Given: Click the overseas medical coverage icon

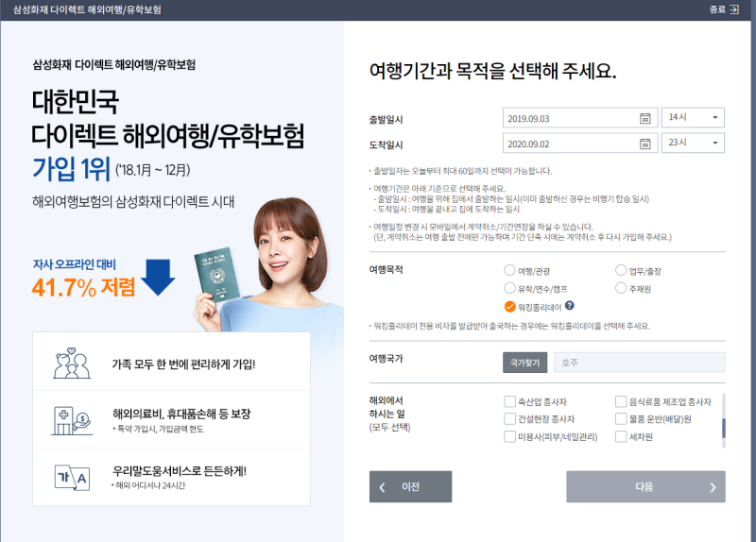Looking at the screenshot, I should 72,420.
